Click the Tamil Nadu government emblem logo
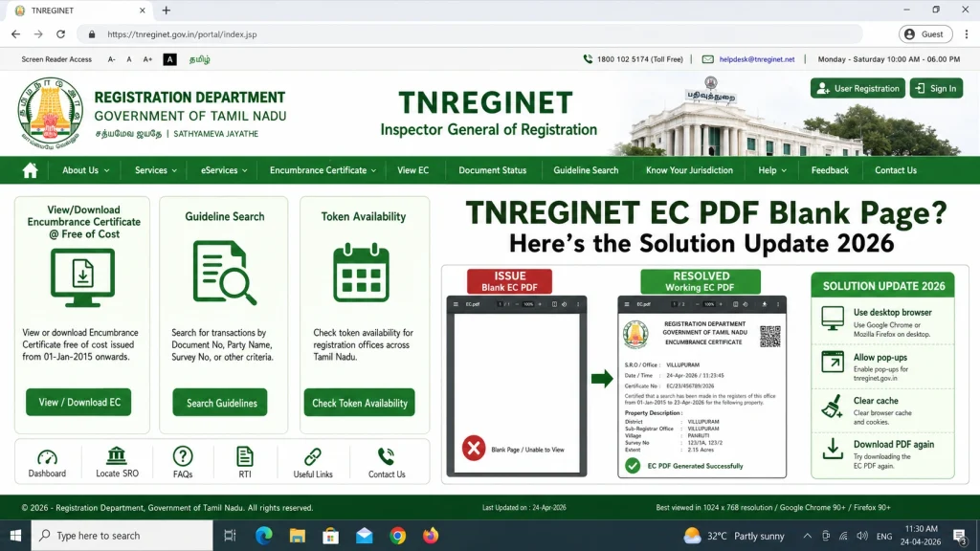This screenshot has height=551, width=980. point(50,113)
